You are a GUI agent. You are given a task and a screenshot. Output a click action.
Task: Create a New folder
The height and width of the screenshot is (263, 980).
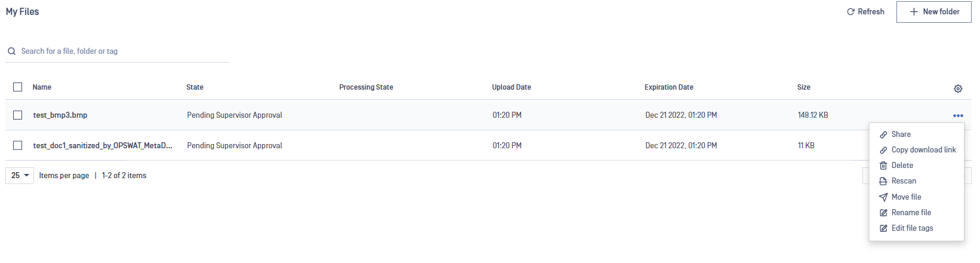pyautogui.click(x=934, y=12)
